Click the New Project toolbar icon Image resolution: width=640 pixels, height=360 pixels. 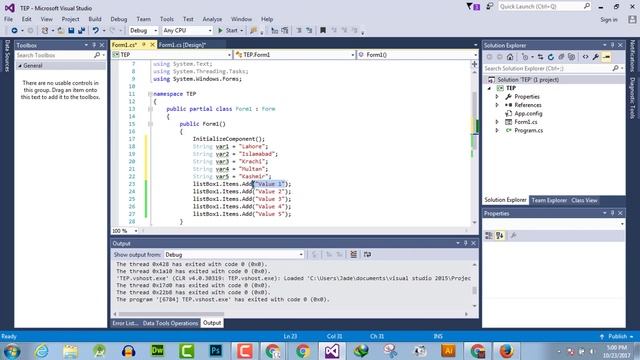click(45, 31)
